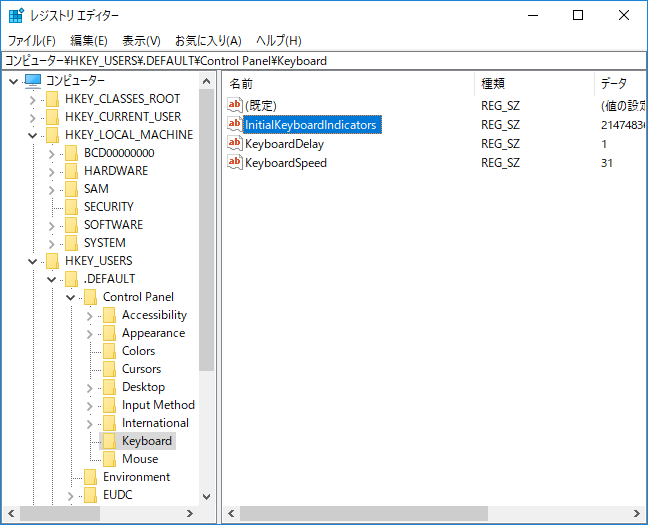Expand the HKEY_CLASSES_ROOT key
Screen dimensions: 648x525
[32, 100]
